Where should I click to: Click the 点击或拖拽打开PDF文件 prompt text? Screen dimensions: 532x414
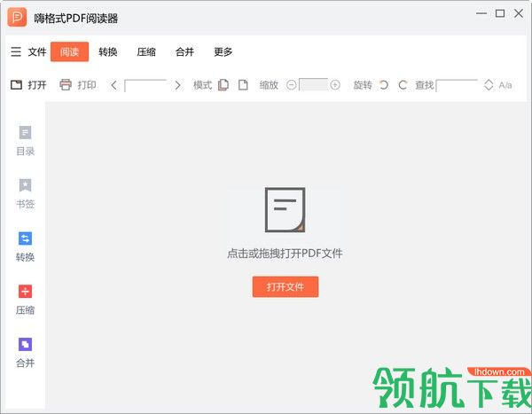285,254
